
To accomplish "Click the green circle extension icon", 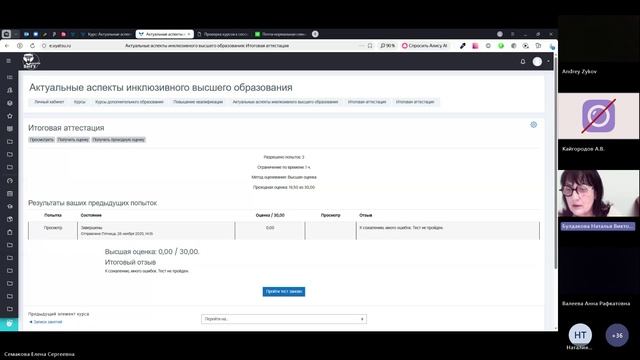I will point(501,46).
